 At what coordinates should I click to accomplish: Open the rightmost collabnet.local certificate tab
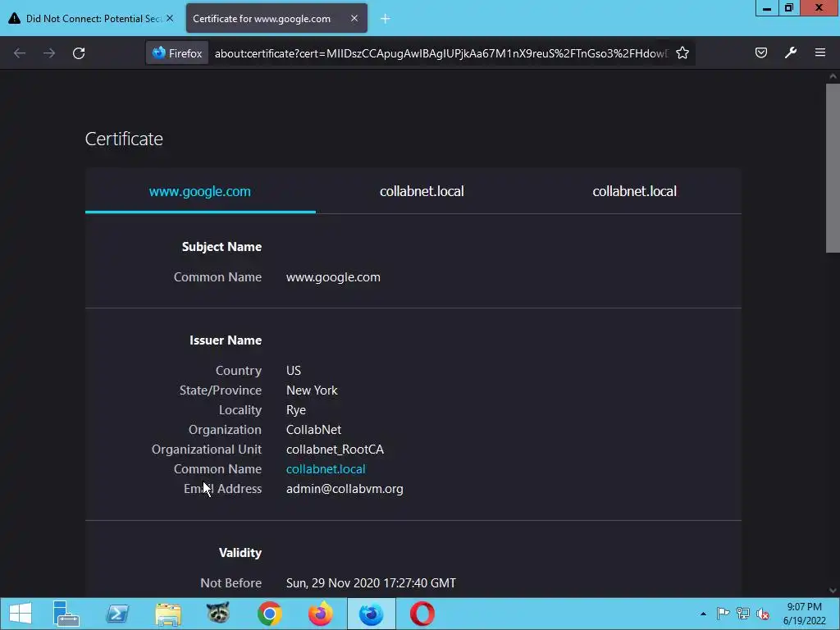(634, 191)
